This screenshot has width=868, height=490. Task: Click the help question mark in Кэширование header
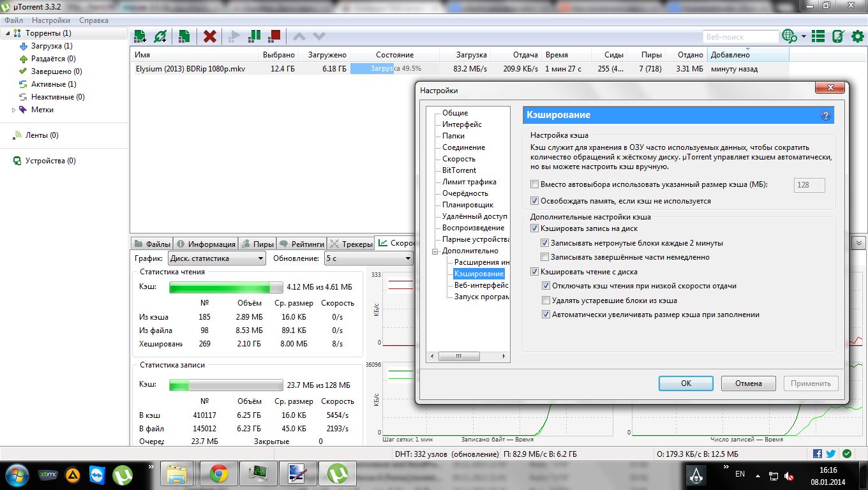pyautogui.click(x=825, y=115)
